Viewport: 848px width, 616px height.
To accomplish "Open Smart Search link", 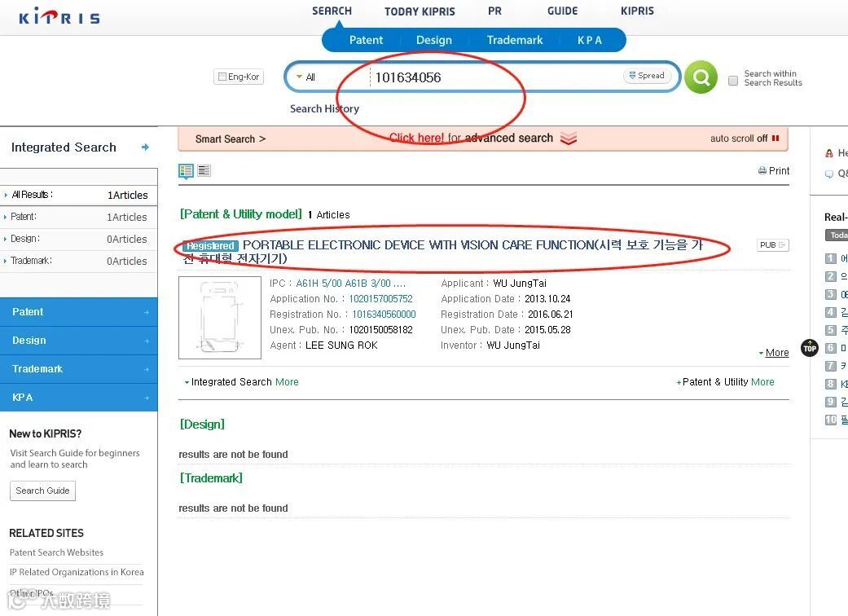I will tap(231, 139).
